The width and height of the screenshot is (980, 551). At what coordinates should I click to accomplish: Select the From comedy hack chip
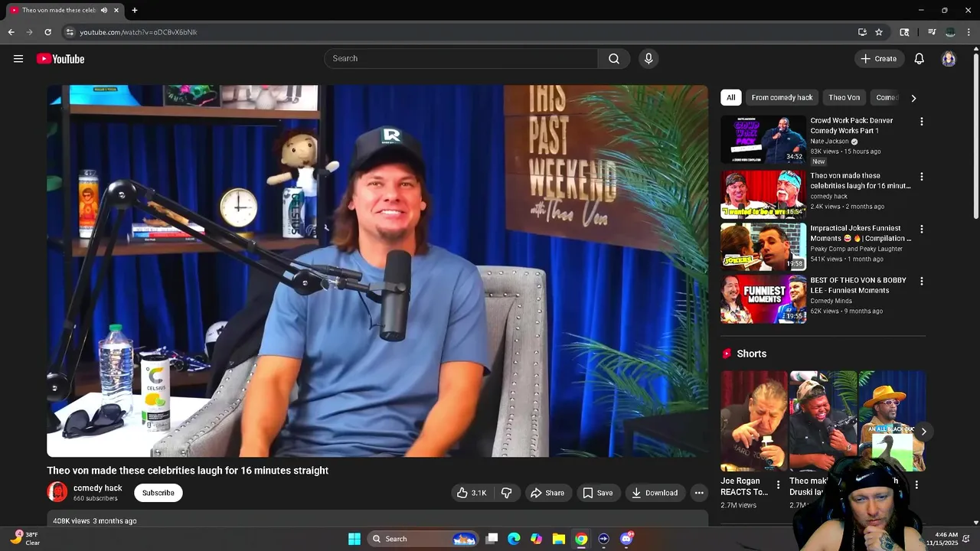782,97
